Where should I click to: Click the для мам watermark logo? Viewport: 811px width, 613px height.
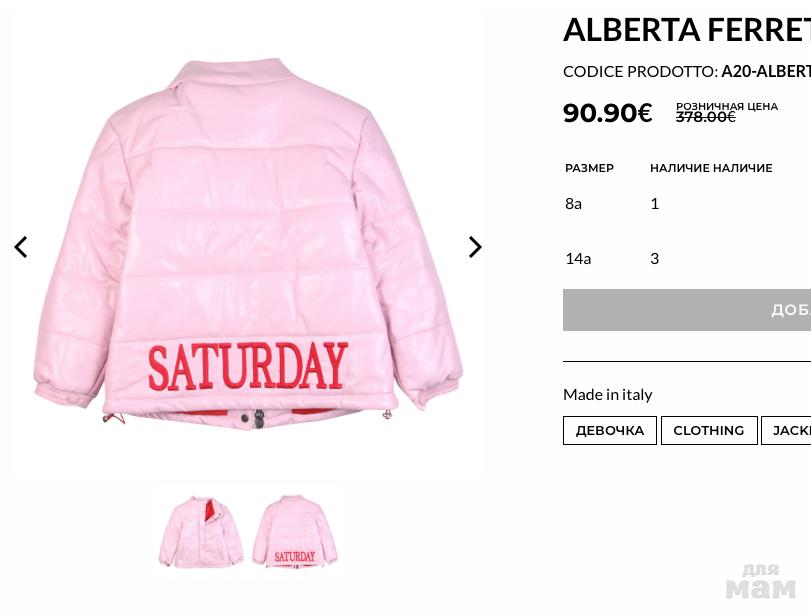[760, 581]
